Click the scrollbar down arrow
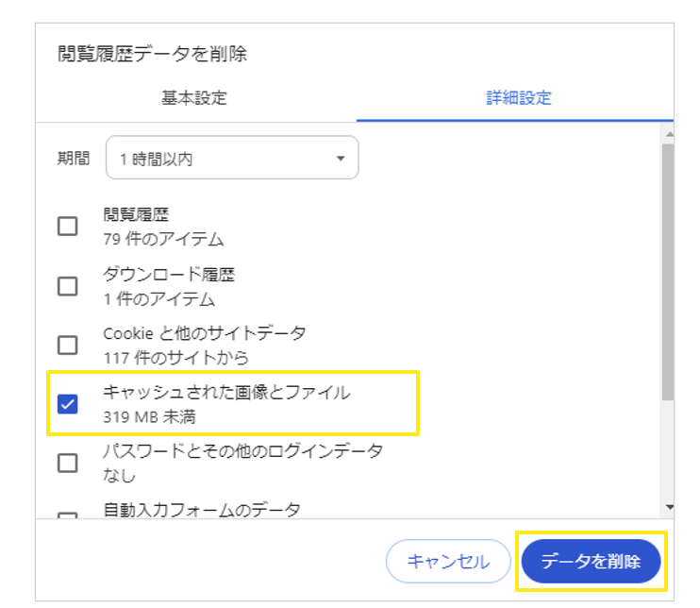This screenshot has height=608, width=700. [x=669, y=508]
